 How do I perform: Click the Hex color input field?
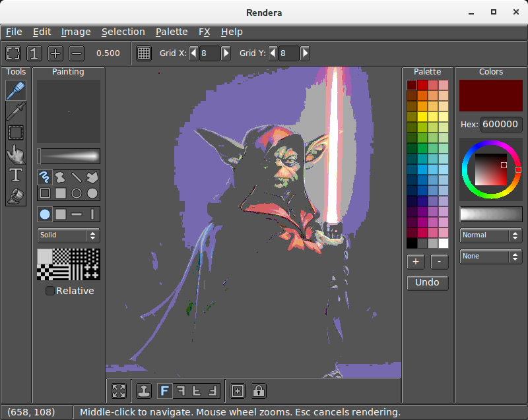coord(501,125)
